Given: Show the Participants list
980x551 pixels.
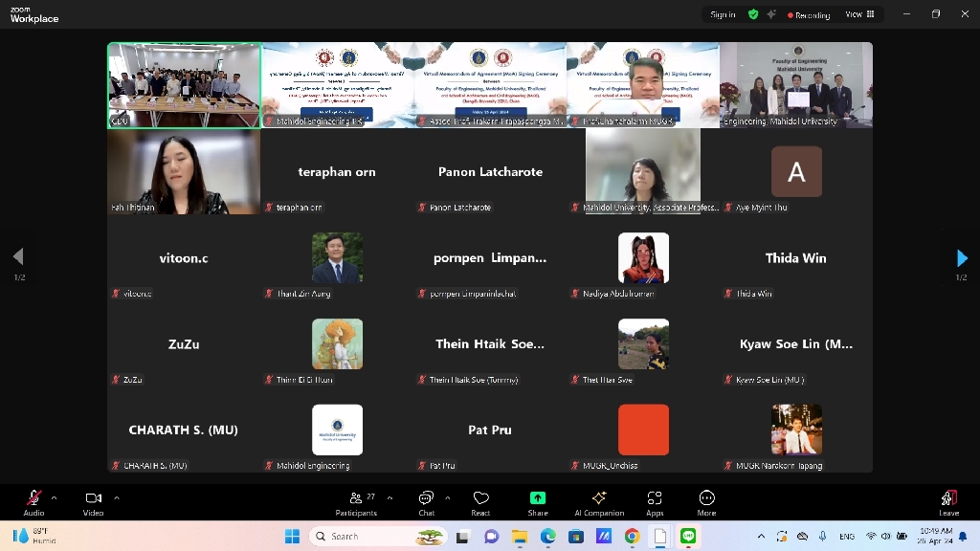Looking at the screenshot, I should (356, 501).
